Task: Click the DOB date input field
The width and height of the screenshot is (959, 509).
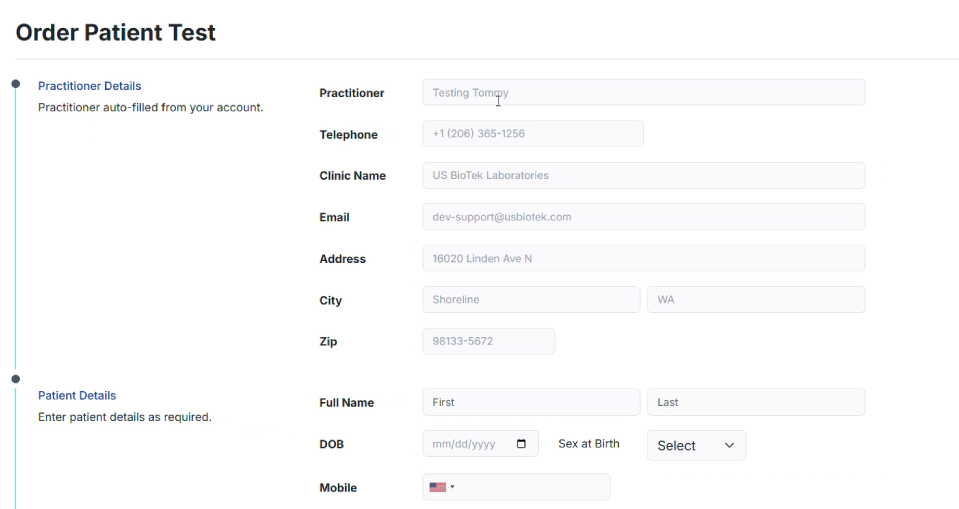Action: click(x=480, y=444)
